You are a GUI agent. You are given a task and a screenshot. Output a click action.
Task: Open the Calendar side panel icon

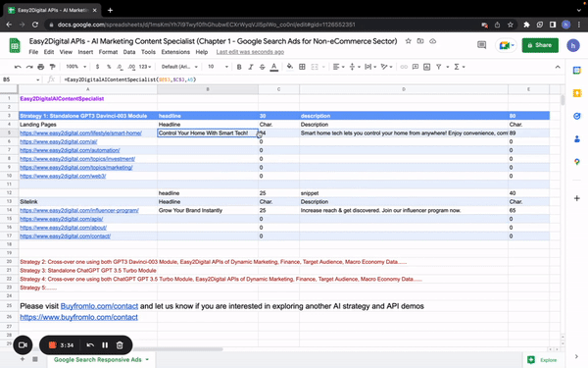click(577, 71)
